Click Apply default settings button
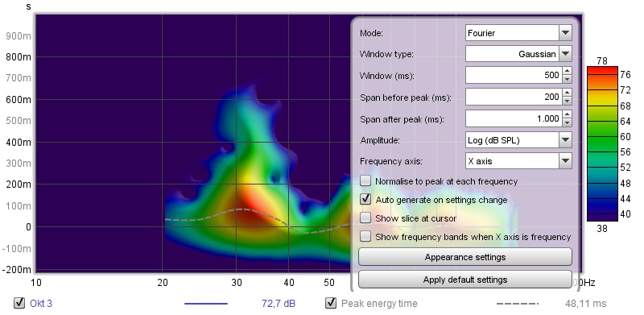644x315 pixels. tap(465, 280)
